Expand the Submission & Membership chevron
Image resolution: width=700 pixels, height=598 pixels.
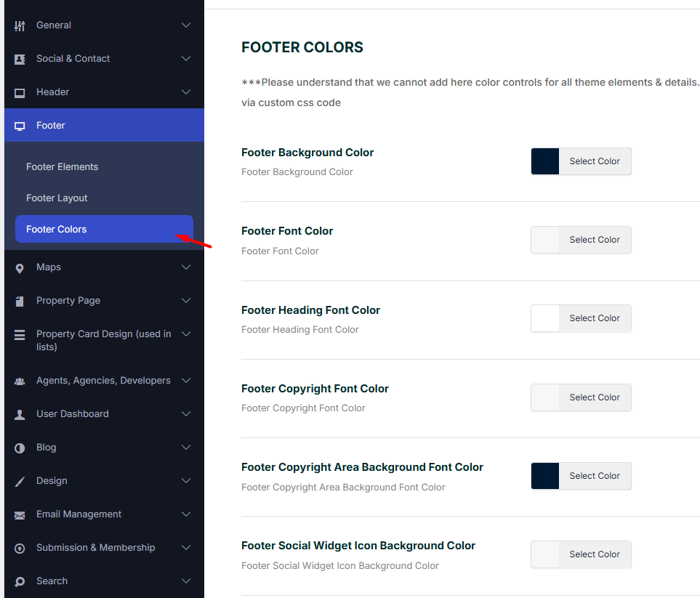pos(186,548)
